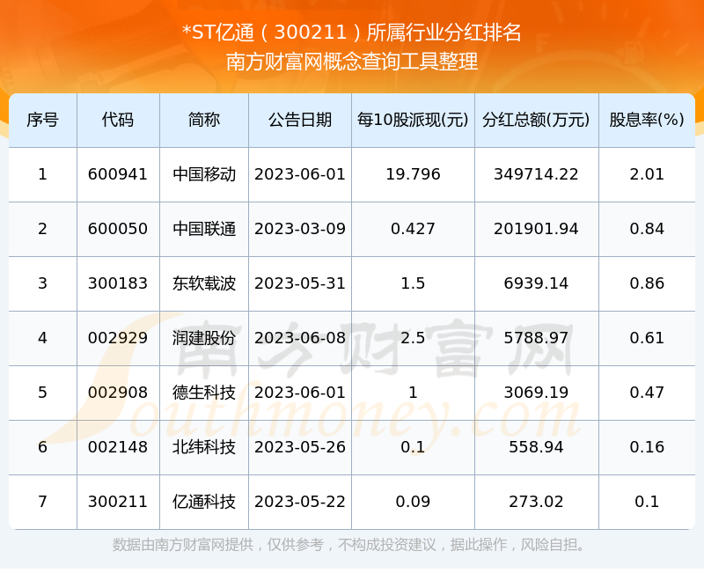Click the dividend value 1.5

413,283
